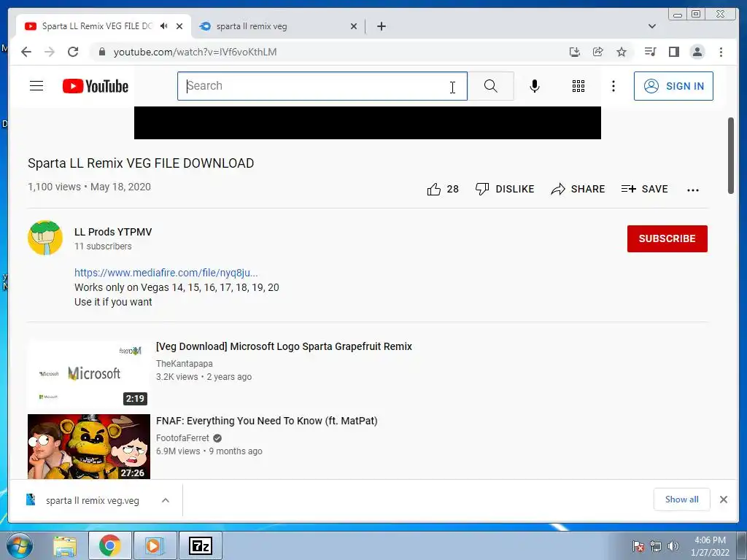Open the YouTube apps grid
The width and height of the screenshot is (747, 560).
578,86
